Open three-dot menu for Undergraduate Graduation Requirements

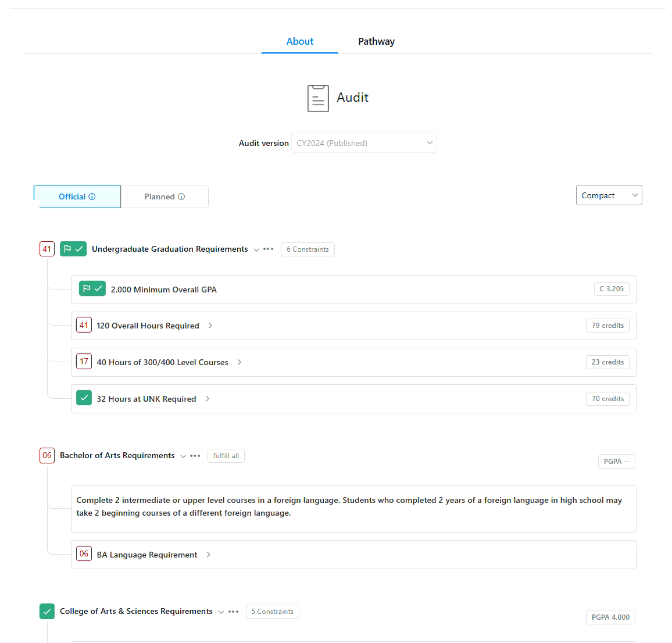click(269, 249)
